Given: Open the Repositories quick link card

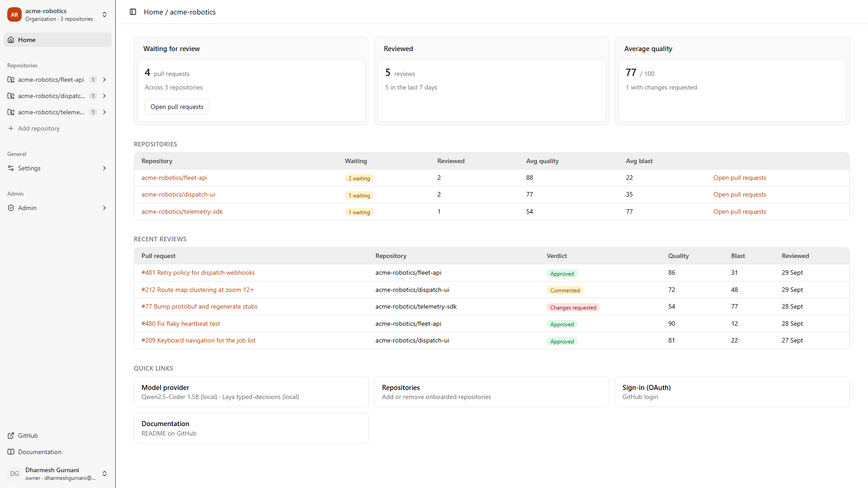Looking at the screenshot, I should click(x=491, y=392).
